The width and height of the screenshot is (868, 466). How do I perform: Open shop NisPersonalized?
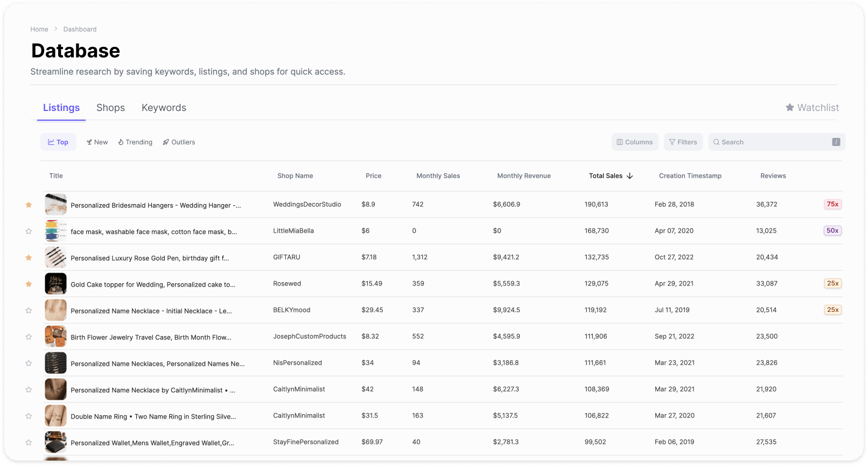coord(297,363)
